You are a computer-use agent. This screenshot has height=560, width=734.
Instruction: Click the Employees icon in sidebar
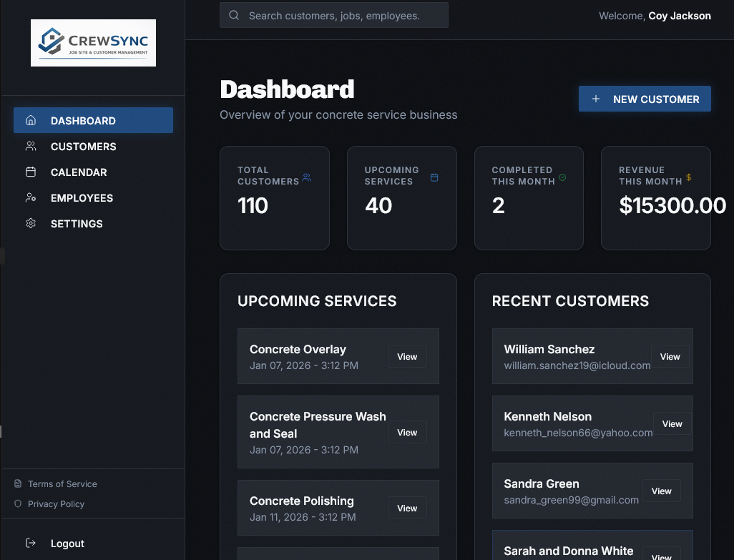pos(31,197)
